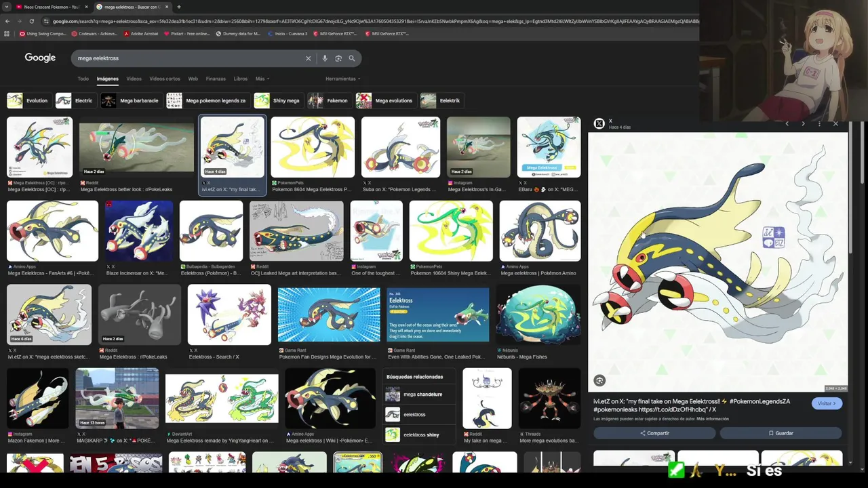The image size is (868, 488).
Task: Open the Adobe Acrobat bookmark
Action: tap(140, 33)
